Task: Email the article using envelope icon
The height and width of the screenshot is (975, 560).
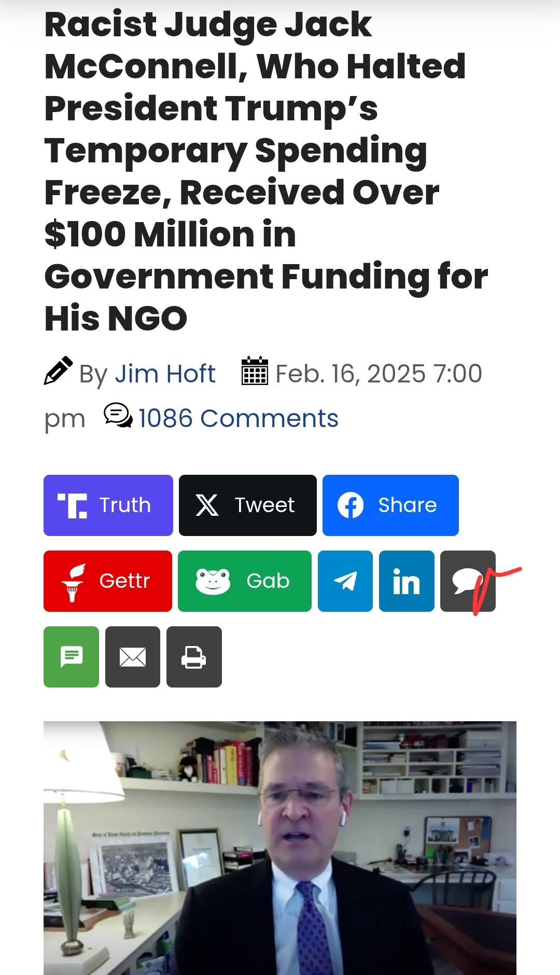Action: (x=132, y=656)
